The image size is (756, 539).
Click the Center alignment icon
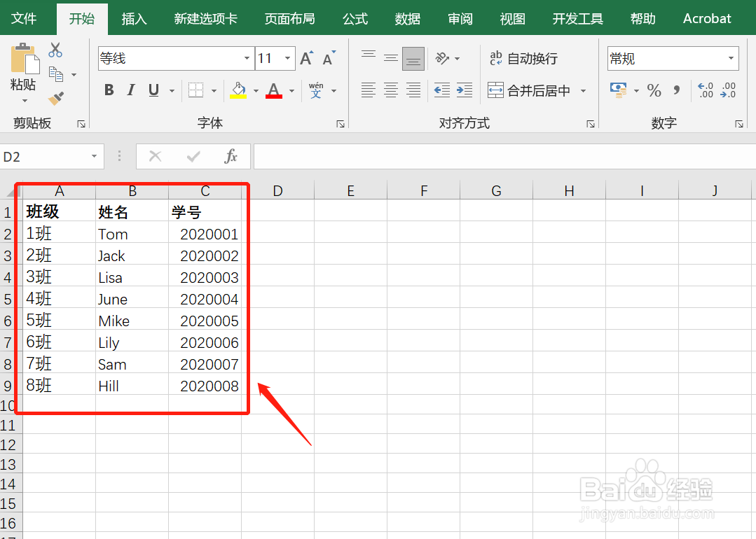pyautogui.click(x=390, y=90)
